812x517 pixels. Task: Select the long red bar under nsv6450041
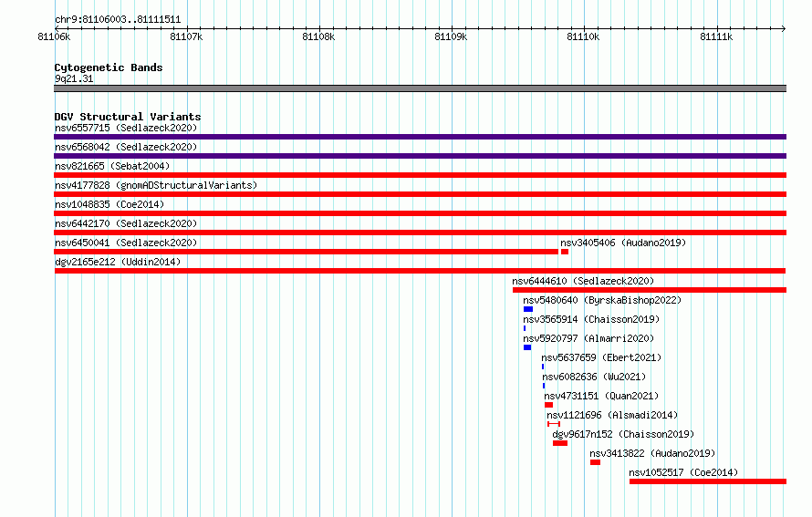[x=306, y=252]
